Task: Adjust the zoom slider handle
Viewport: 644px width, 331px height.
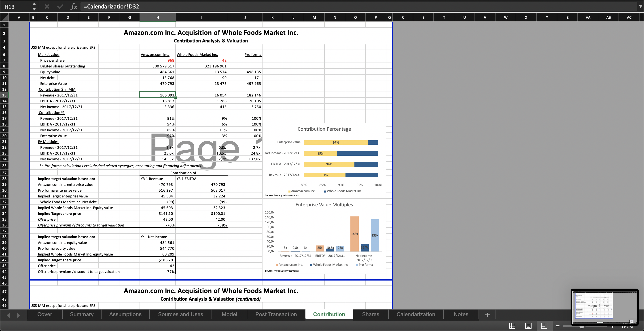Action: pos(582,326)
